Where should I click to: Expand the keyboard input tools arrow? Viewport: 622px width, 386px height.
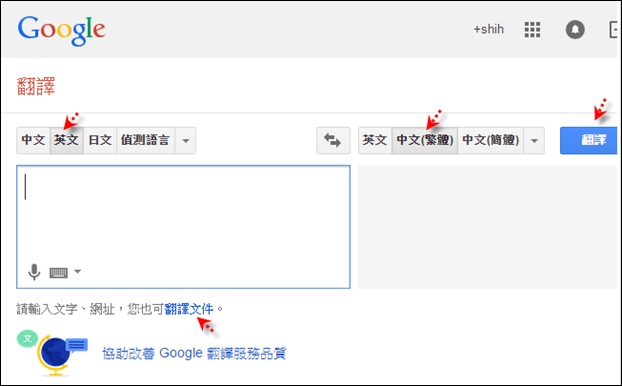pyautogui.click(x=78, y=272)
